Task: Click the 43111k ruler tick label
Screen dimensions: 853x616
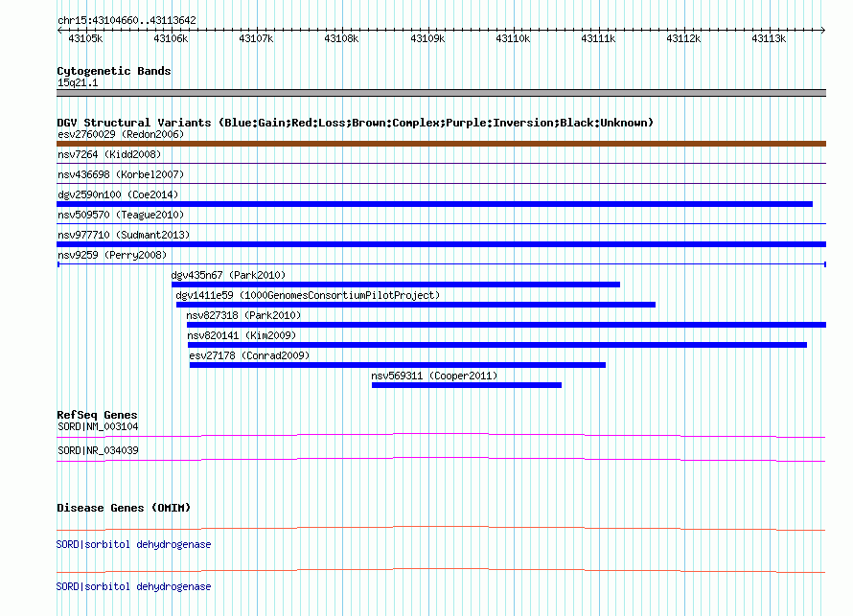Action: [598, 38]
